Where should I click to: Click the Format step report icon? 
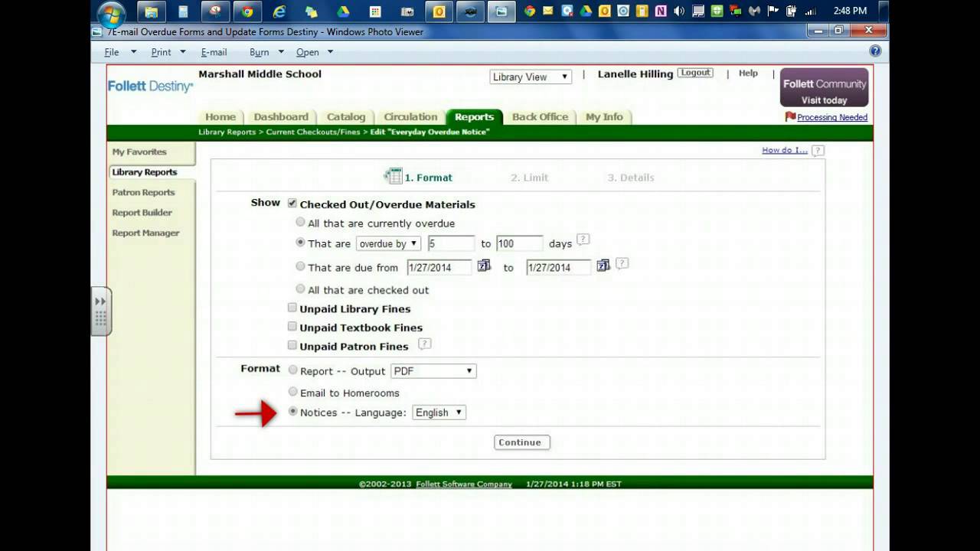click(393, 176)
